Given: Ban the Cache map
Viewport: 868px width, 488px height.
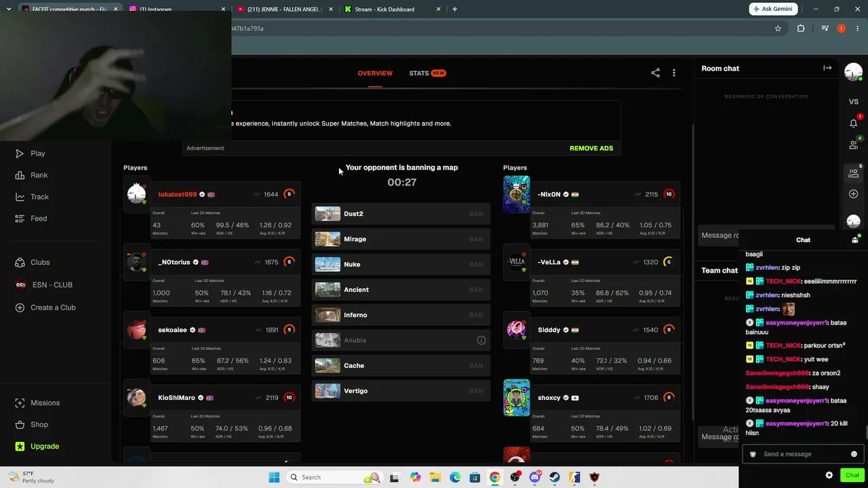Looking at the screenshot, I should pyautogui.click(x=476, y=365).
